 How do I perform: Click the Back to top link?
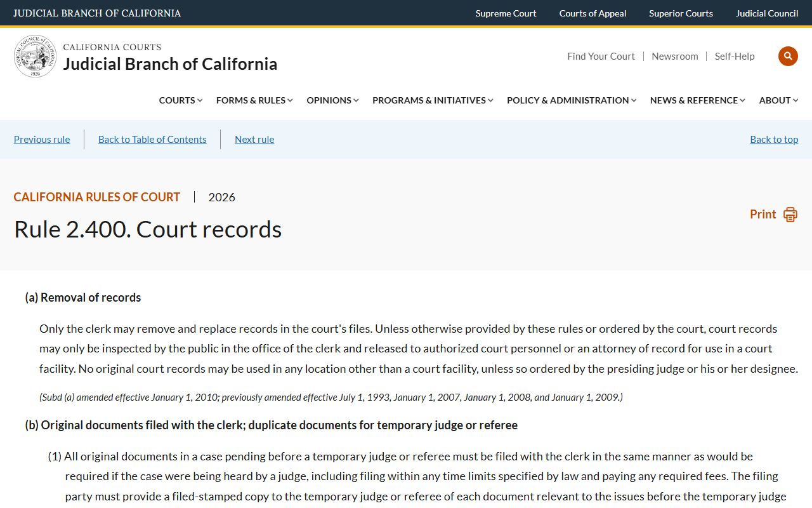point(774,140)
